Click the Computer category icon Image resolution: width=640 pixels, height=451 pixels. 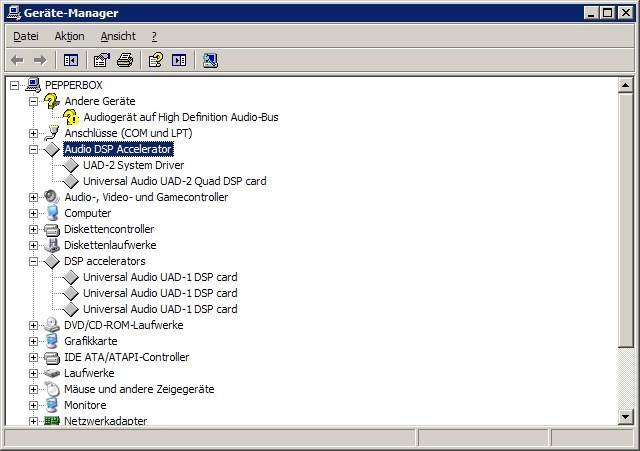[52, 213]
